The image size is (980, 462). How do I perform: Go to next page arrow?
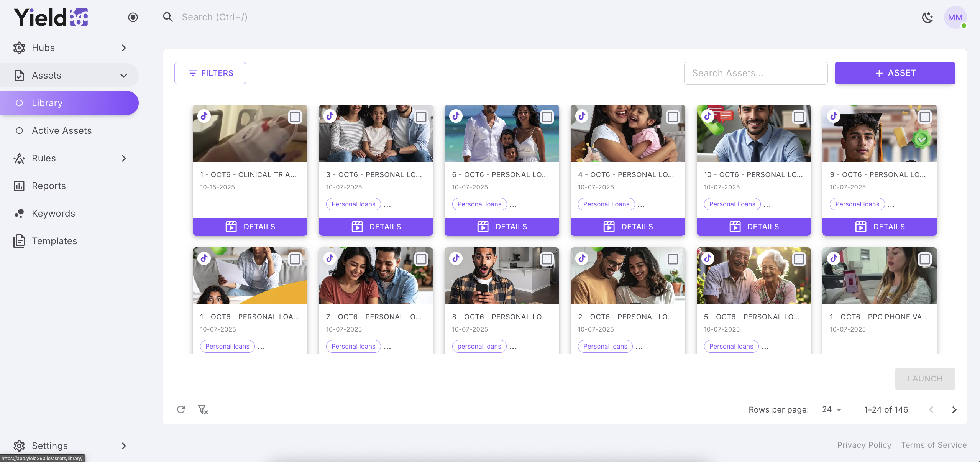tap(954, 409)
